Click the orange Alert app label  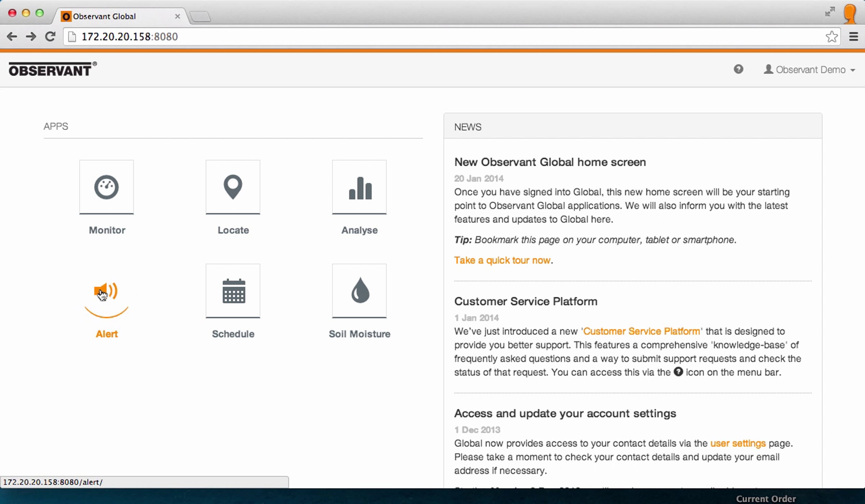pyautogui.click(x=107, y=334)
